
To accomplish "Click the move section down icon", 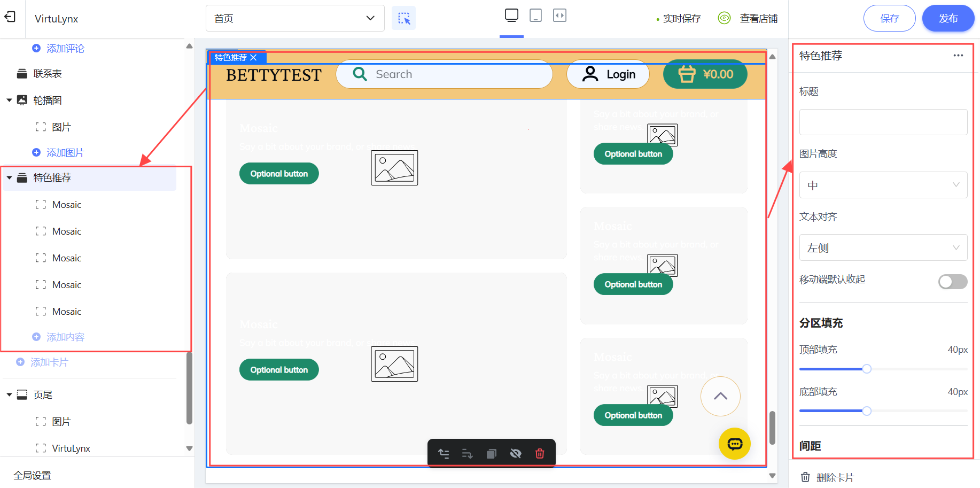I will [x=467, y=454].
